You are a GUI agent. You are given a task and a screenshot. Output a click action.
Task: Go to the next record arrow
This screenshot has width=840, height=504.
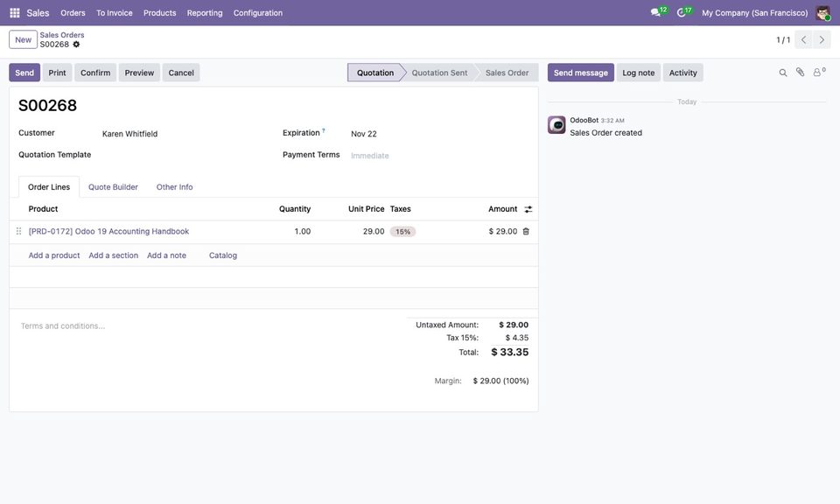point(822,39)
